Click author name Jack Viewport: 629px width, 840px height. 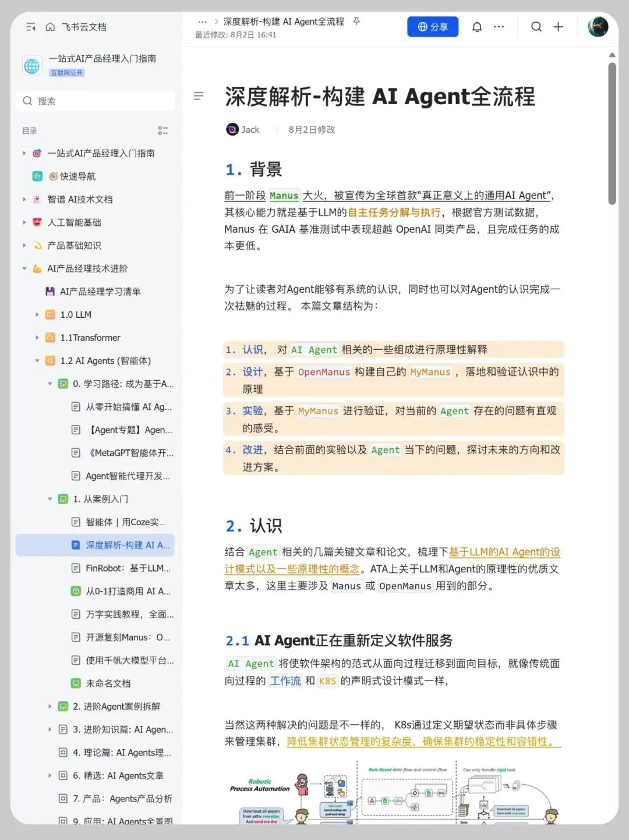coord(250,130)
